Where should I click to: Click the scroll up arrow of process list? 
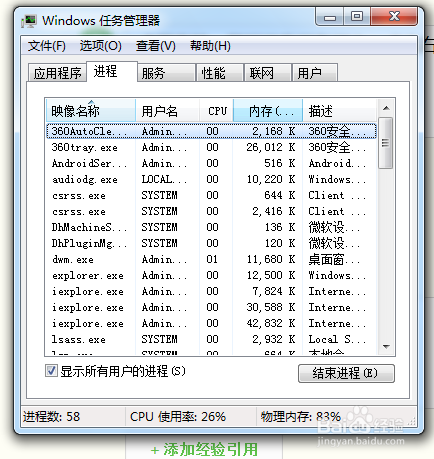pos(386,108)
